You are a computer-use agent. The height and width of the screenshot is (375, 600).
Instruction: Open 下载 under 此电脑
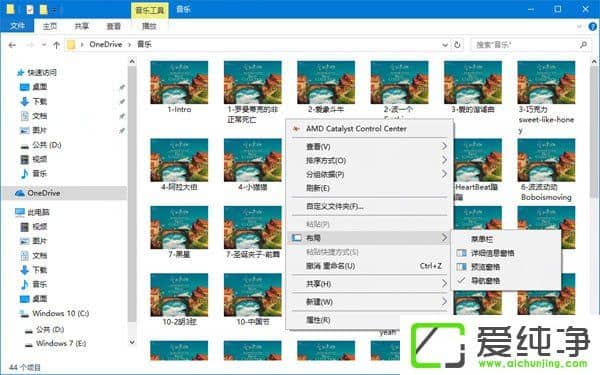click(34, 270)
